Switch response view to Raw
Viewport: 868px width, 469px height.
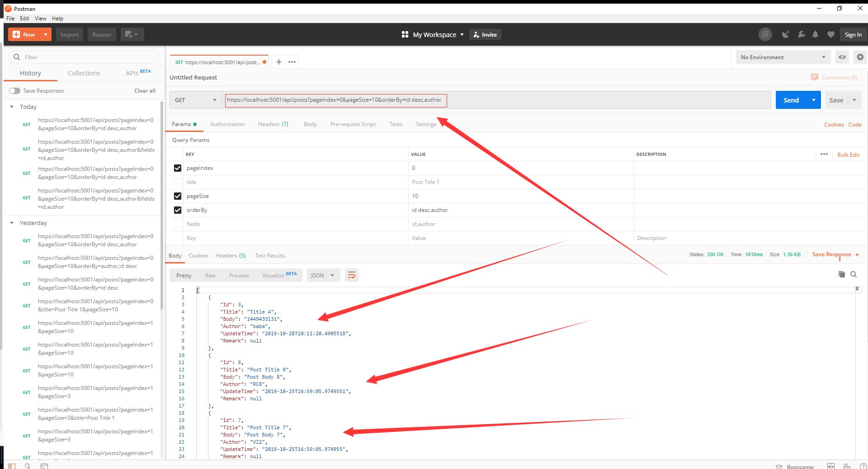coord(210,276)
